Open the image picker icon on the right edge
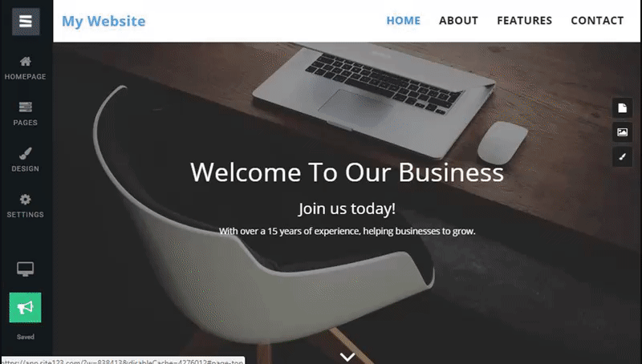Viewport: 642px width, 364px height. click(x=623, y=132)
